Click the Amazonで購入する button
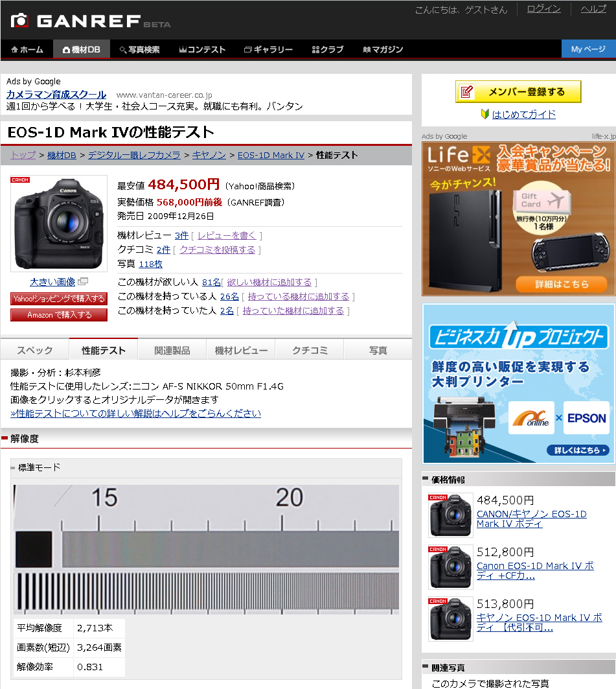 tap(58, 314)
